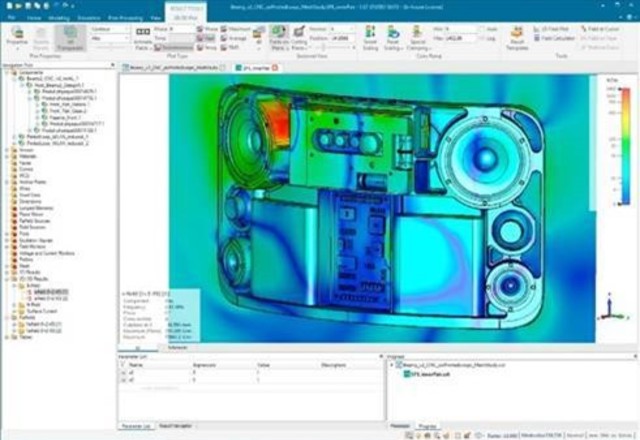Open the plot Properties tool

point(17,38)
